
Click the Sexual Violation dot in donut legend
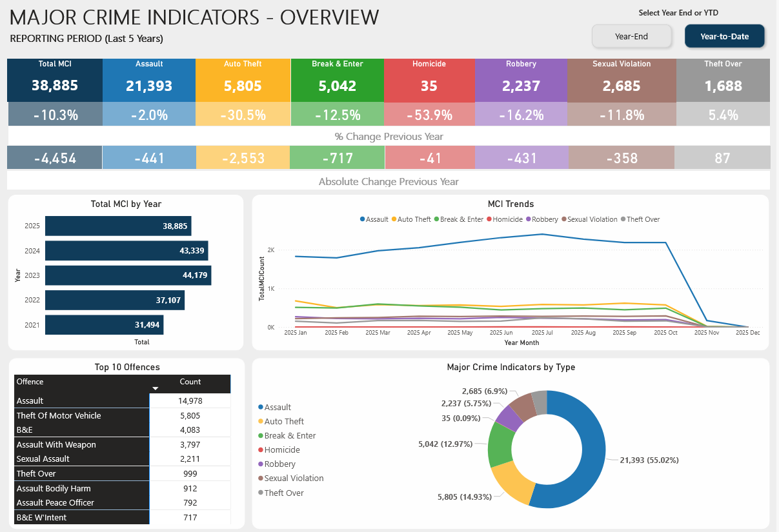pyautogui.click(x=261, y=478)
